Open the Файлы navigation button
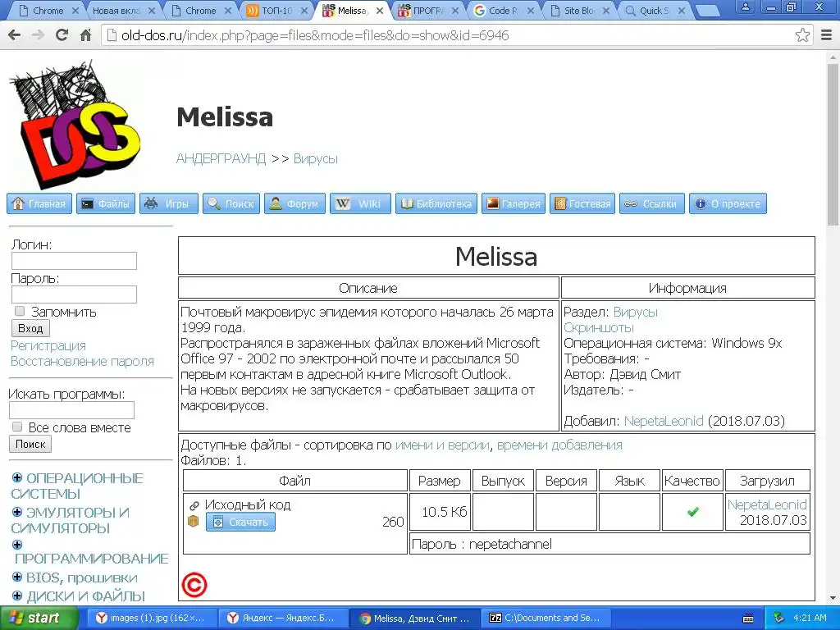This screenshot has height=630, width=840. 106,203
